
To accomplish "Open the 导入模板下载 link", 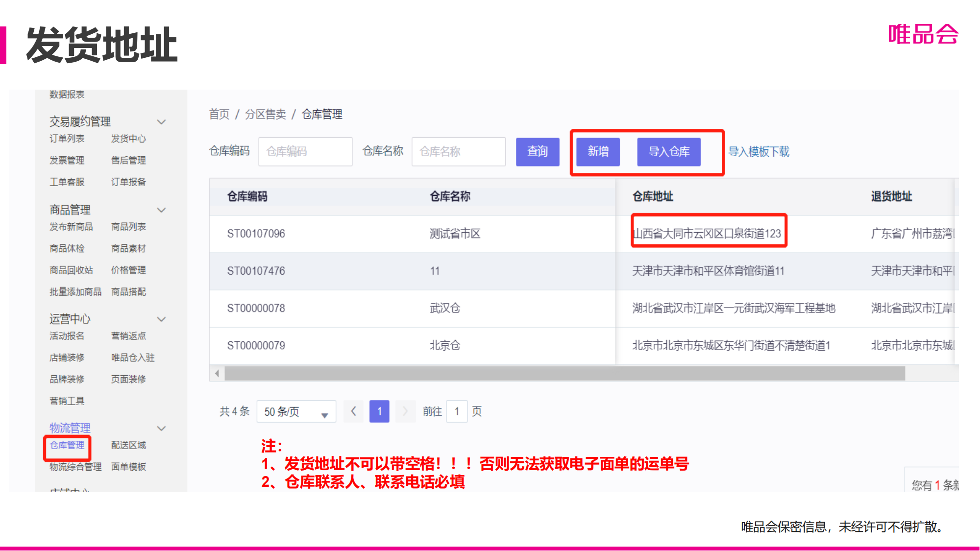I will tap(759, 152).
